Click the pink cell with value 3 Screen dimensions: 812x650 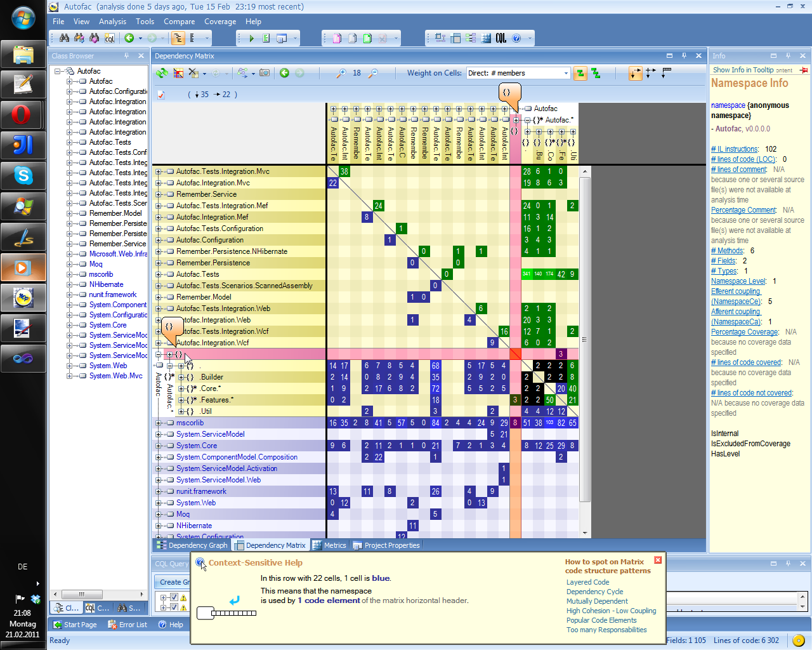pos(561,354)
